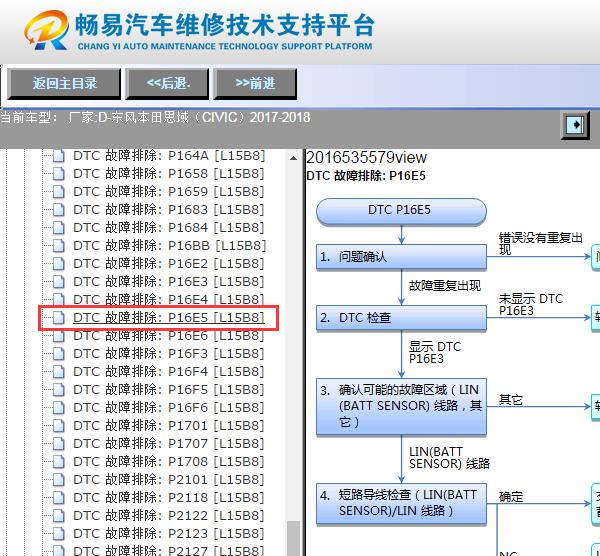600x556 pixels.
Task: Select DTC 故障排除: P1684 [L15B8]
Action: [169, 228]
